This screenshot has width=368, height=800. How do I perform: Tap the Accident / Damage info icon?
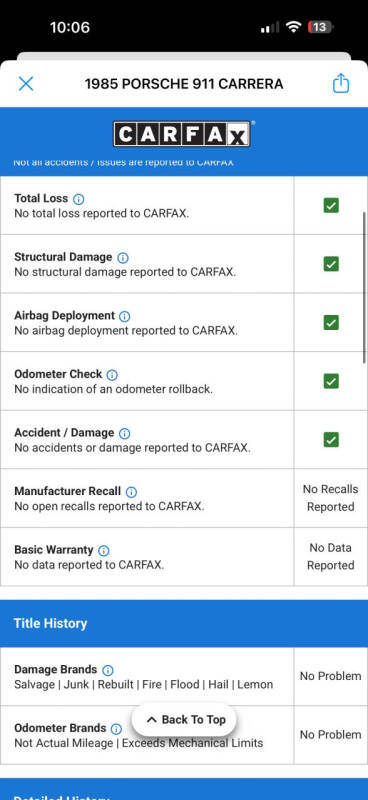[x=124, y=434]
